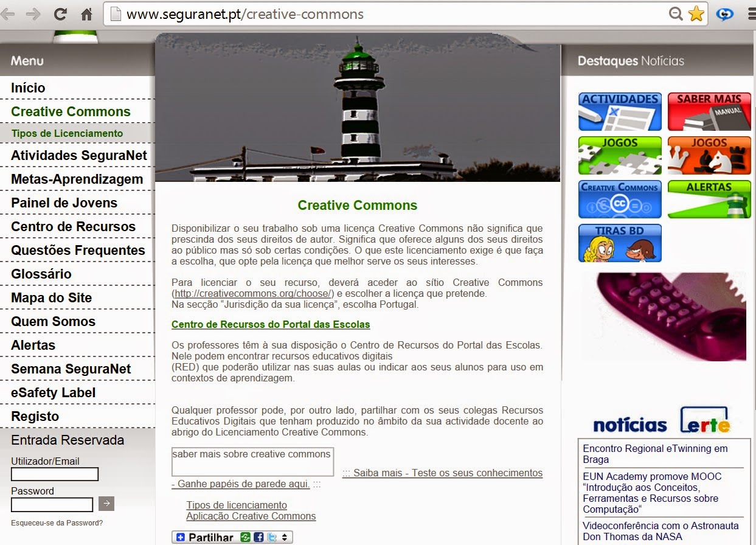
Task: Click the Entrada Reservada heading
Action: point(68,440)
